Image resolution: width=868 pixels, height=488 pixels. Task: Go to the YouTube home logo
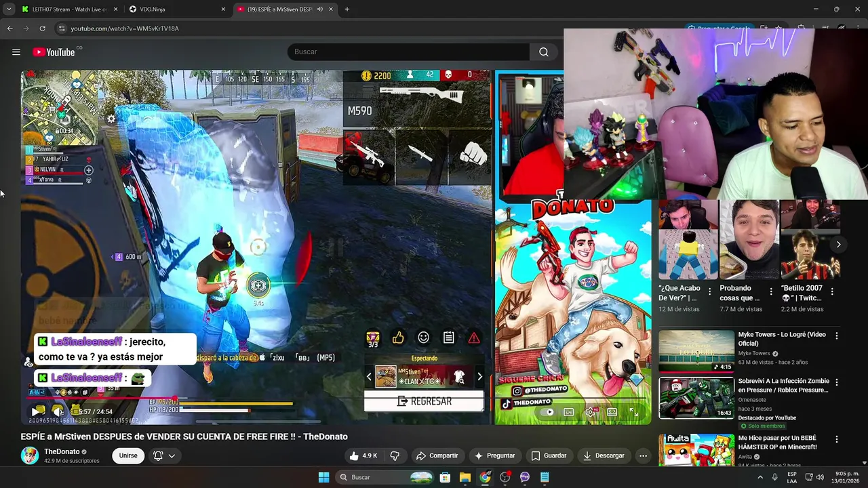coord(54,52)
